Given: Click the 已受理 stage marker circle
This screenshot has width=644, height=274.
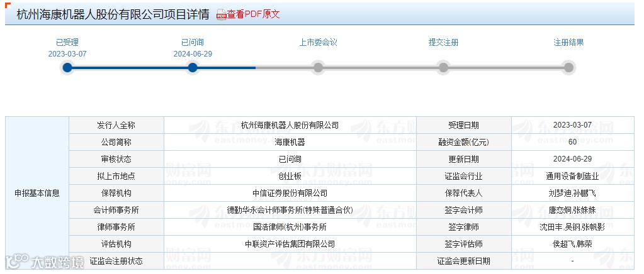Looking at the screenshot, I should tap(67, 68).
